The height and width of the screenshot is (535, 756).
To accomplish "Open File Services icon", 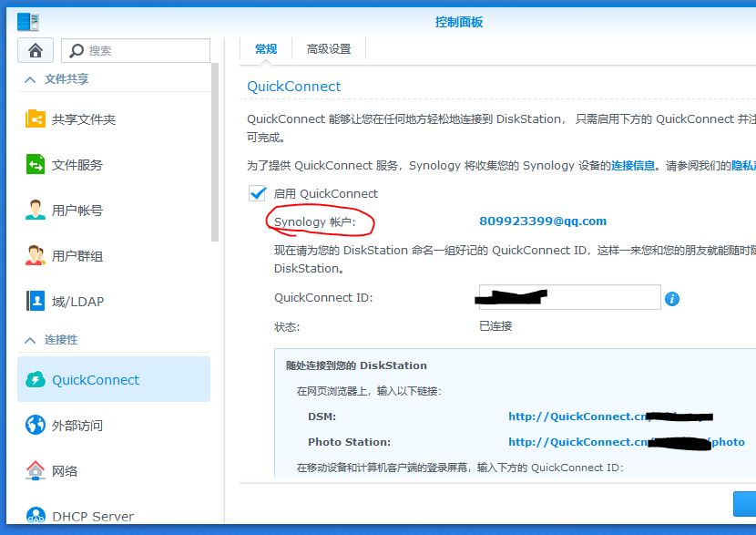I will pos(36,164).
